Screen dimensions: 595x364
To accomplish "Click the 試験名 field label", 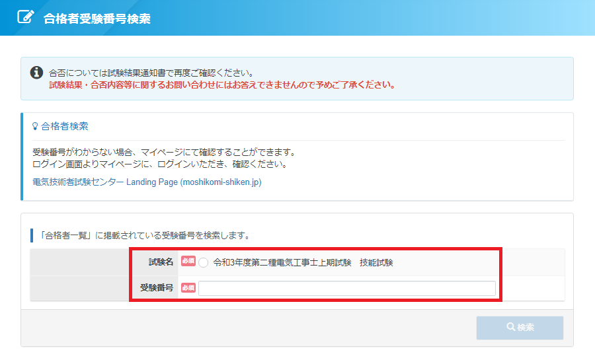I will [x=161, y=262].
